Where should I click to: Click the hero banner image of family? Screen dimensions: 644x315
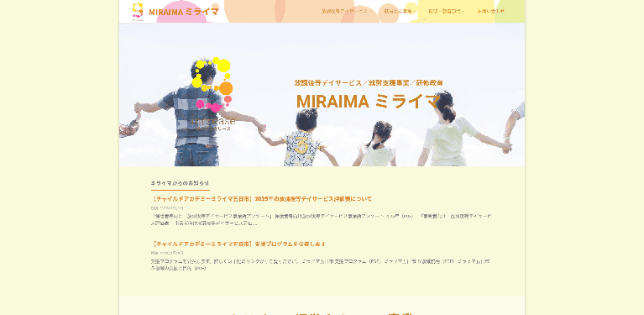pos(322,94)
